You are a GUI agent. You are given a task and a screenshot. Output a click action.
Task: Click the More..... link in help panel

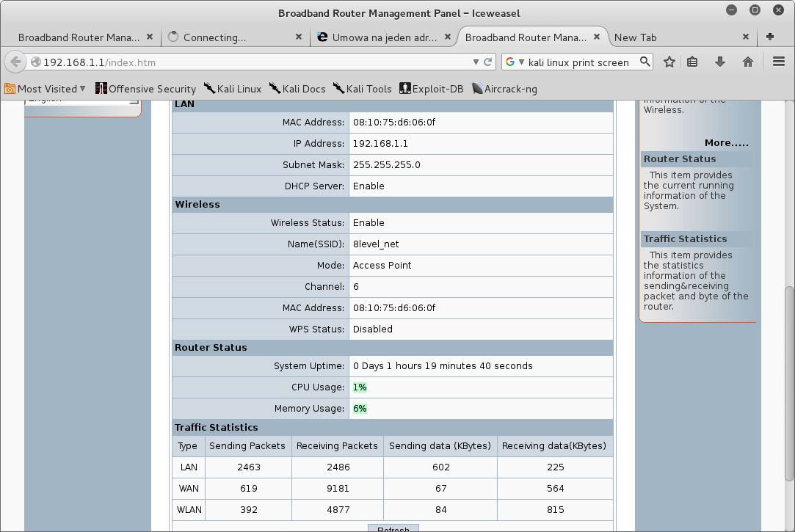click(726, 143)
